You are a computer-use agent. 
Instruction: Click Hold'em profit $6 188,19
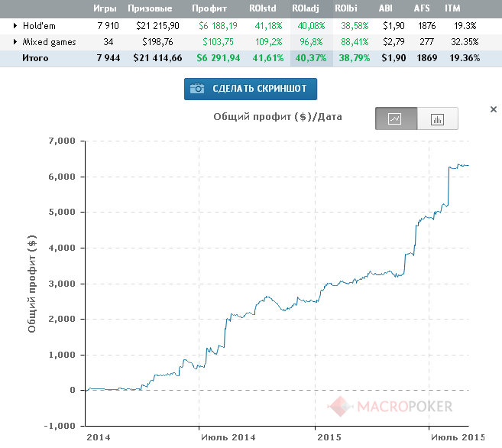(218, 26)
